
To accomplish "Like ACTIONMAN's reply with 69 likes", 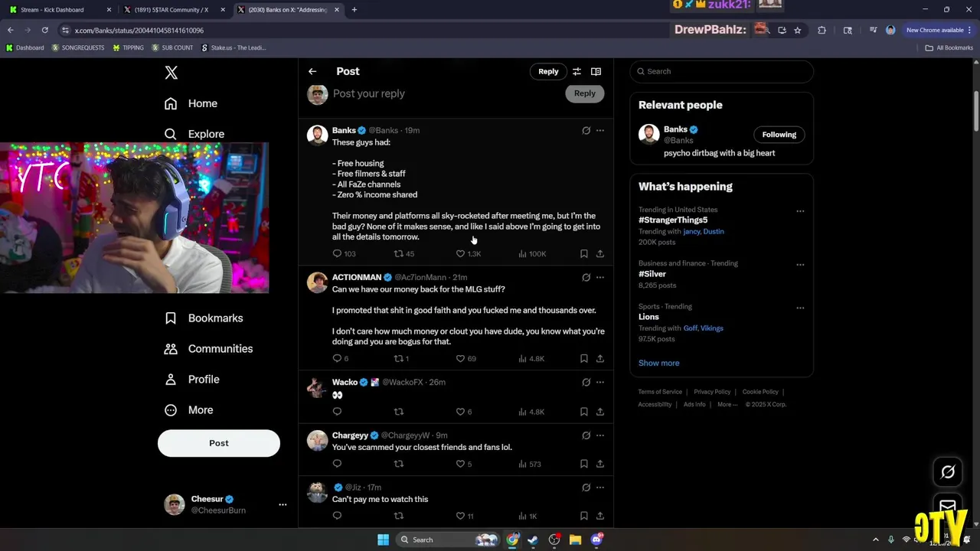I will click(x=465, y=358).
